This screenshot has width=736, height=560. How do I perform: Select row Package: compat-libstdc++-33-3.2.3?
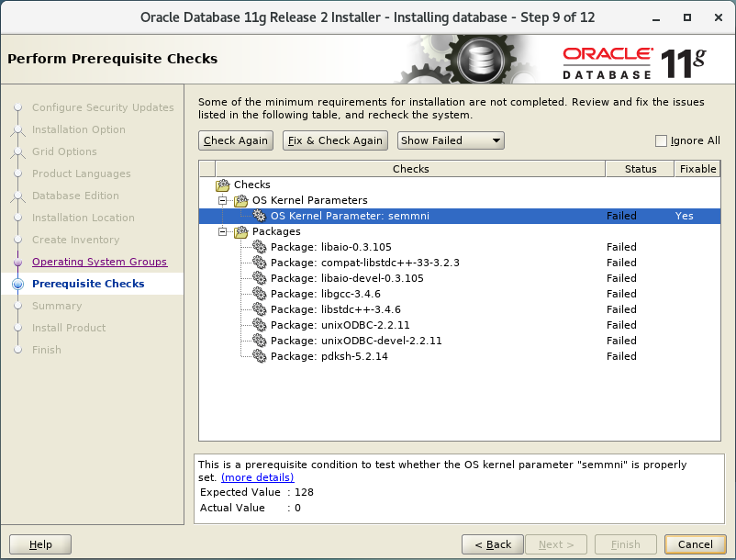pos(460,263)
